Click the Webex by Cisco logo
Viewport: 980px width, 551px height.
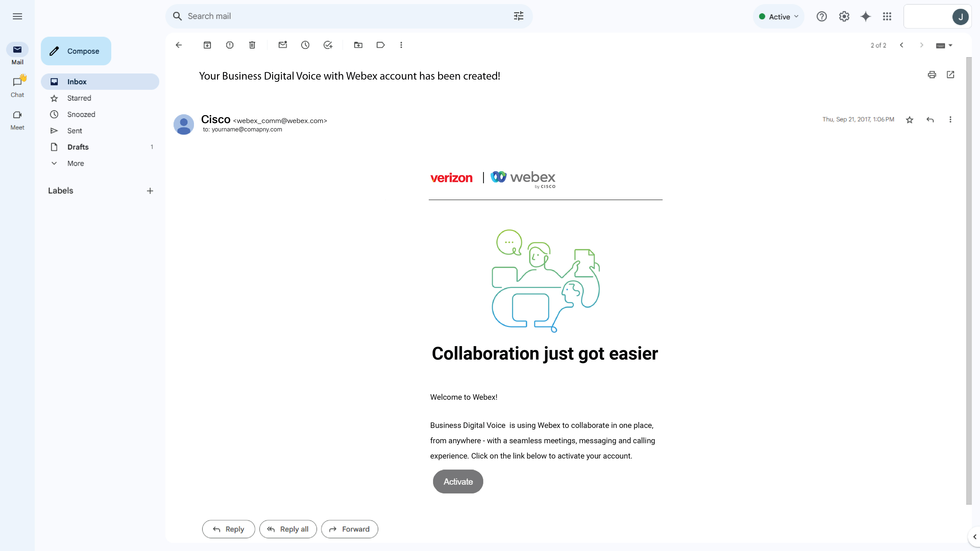click(x=523, y=180)
